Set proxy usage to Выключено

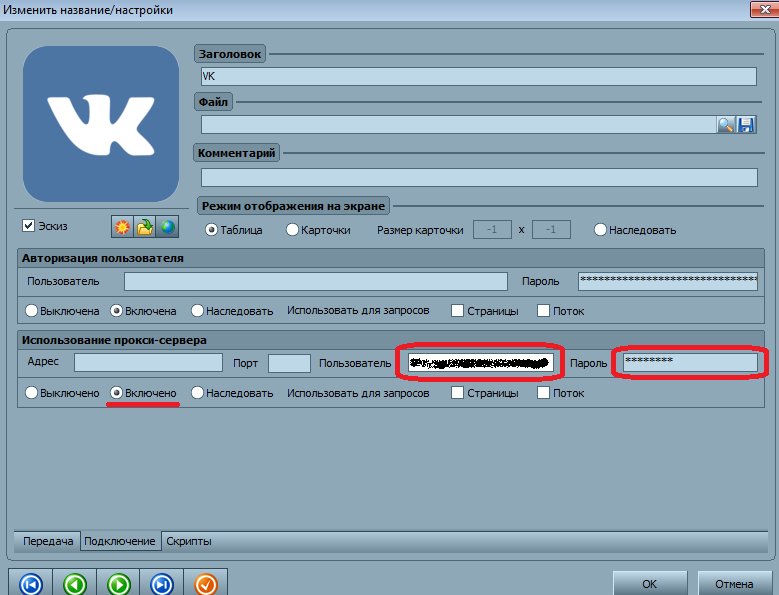pyautogui.click(x=31, y=393)
